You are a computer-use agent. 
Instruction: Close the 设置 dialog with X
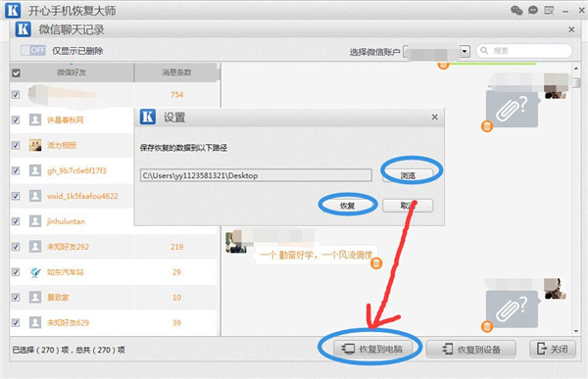[x=434, y=117]
